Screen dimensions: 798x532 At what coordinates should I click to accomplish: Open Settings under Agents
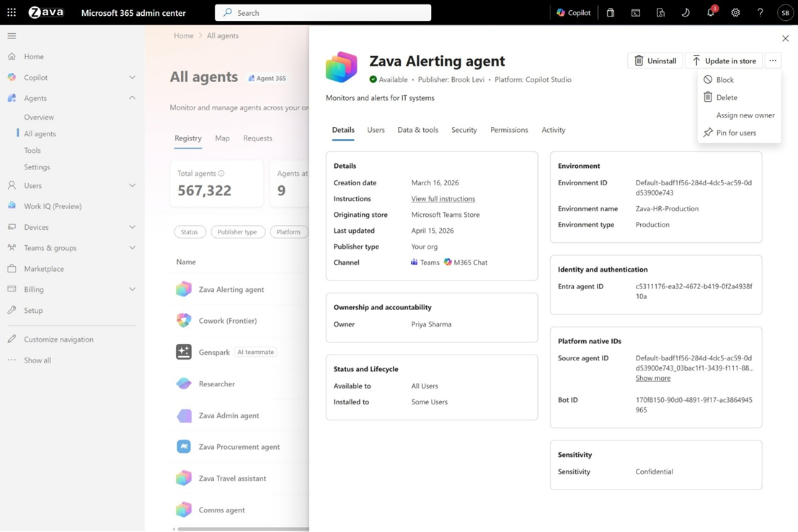[37, 167]
